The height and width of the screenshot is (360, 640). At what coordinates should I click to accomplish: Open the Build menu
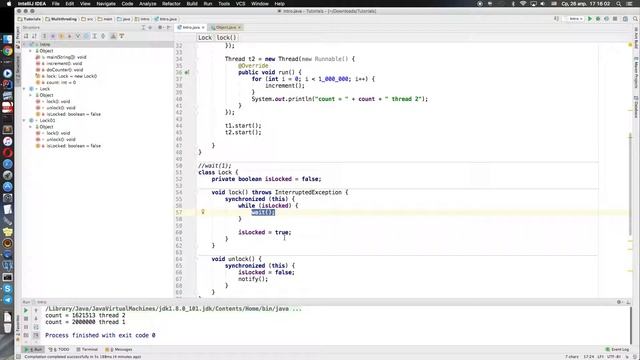(x=192, y=4)
